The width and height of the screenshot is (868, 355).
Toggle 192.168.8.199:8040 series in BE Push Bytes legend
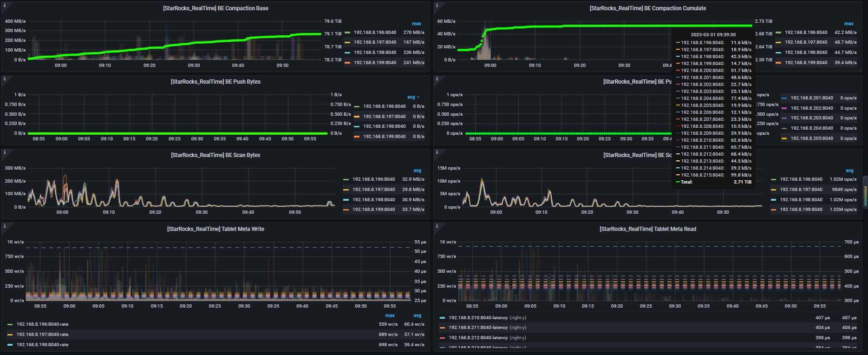tap(385, 137)
